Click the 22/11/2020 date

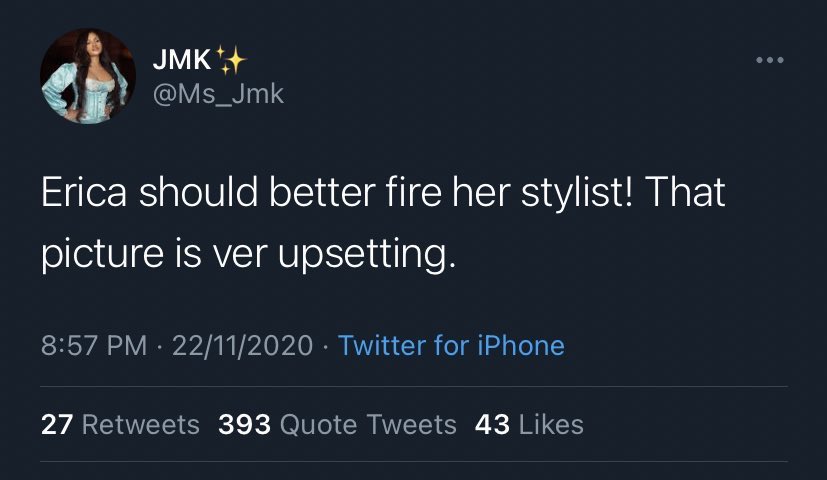point(244,346)
